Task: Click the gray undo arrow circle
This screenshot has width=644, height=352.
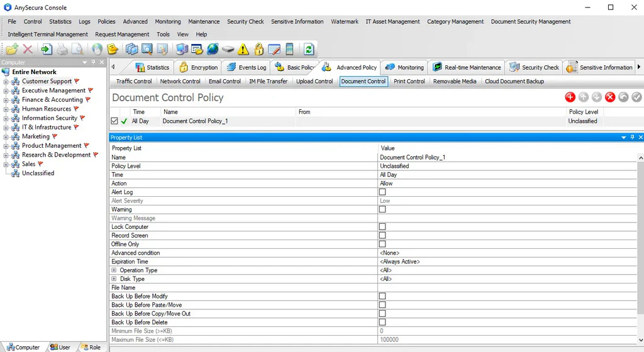Action: [x=623, y=97]
